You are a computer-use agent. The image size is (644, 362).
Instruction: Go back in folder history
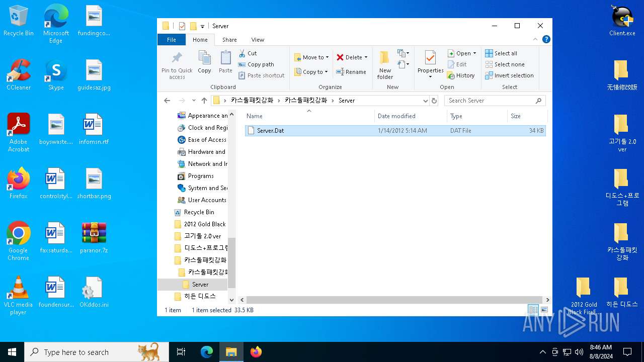(x=167, y=101)
